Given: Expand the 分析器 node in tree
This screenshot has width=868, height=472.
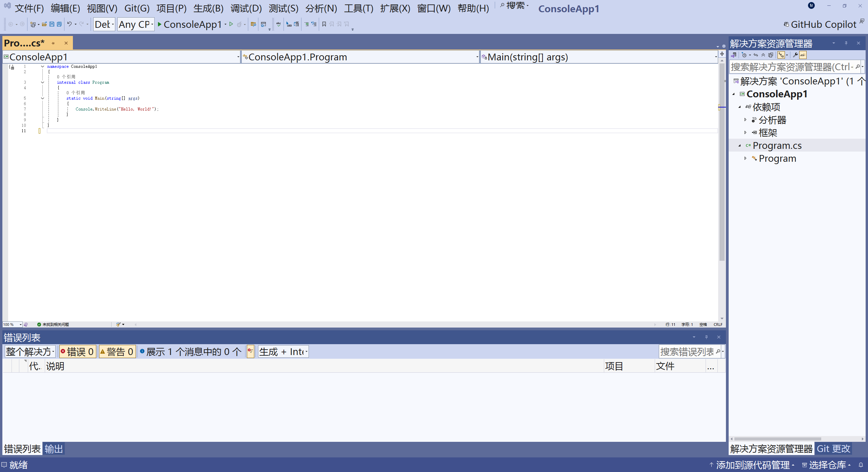Looking at the screenshot, I should tap(745, 120).
